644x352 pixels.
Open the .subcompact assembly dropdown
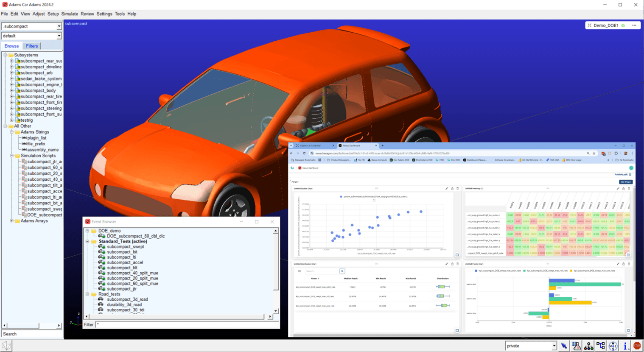(59, 26)
